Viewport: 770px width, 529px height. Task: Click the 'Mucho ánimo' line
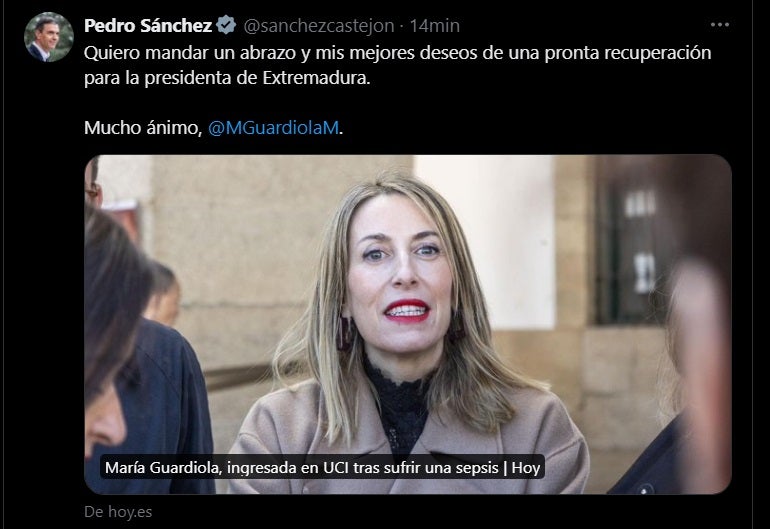pos(143,128)
